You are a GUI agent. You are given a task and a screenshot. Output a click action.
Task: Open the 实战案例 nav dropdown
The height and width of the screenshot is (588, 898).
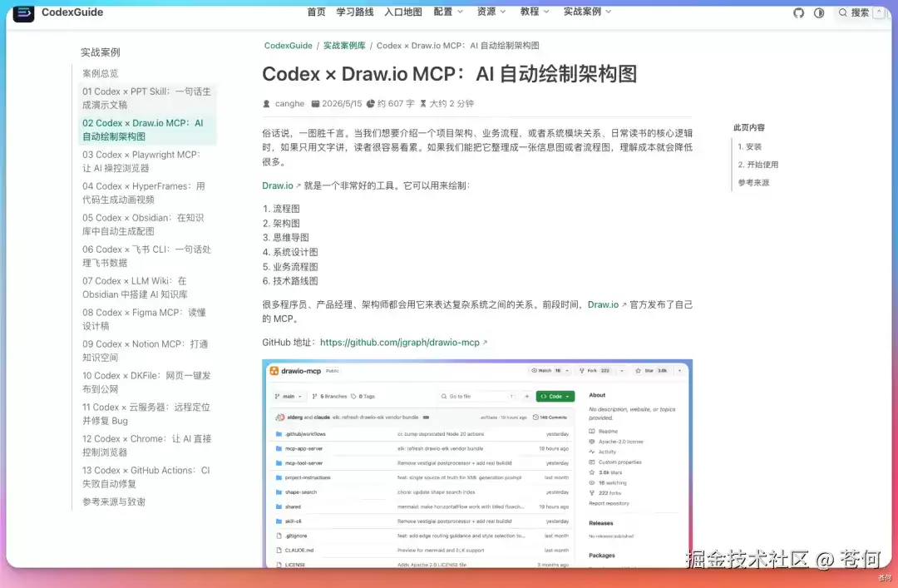point(587,12)
